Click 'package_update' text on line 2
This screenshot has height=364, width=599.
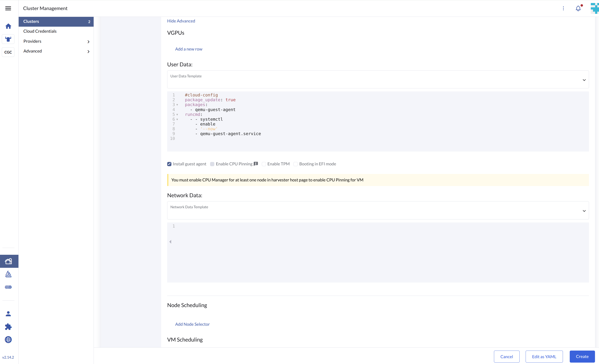202,100
